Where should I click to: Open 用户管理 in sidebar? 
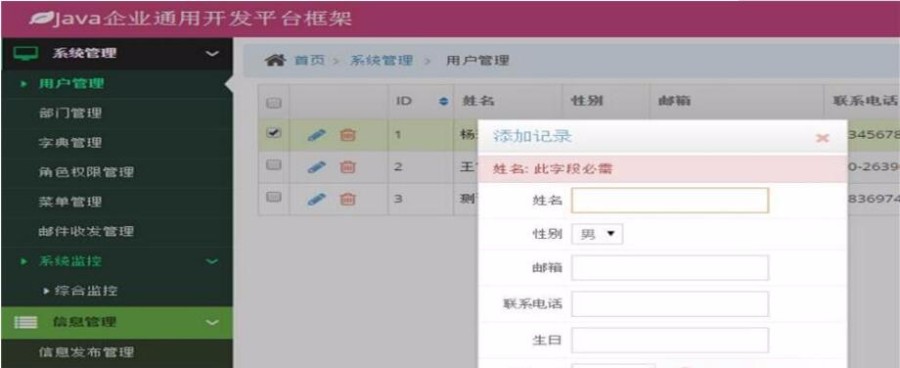click(71, 84)
